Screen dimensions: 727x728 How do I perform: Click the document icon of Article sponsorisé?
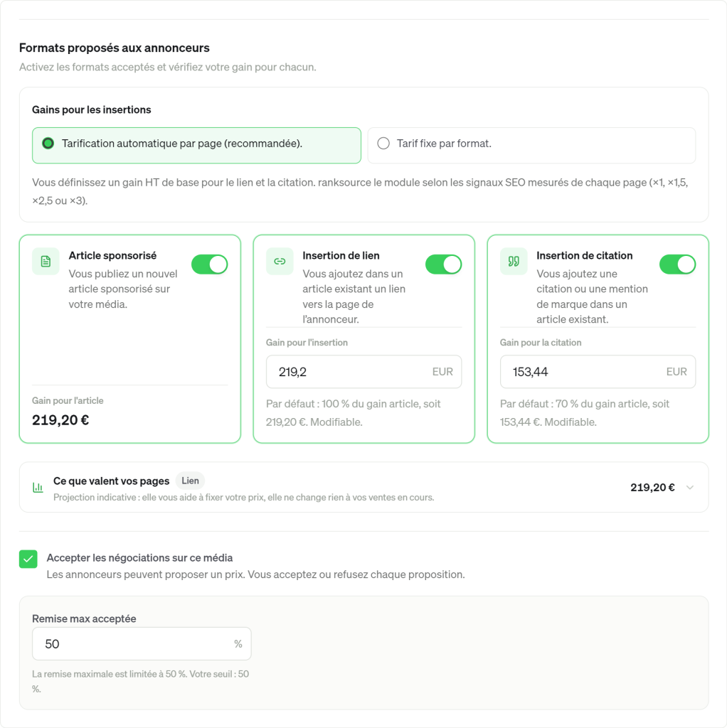[46, 262]
